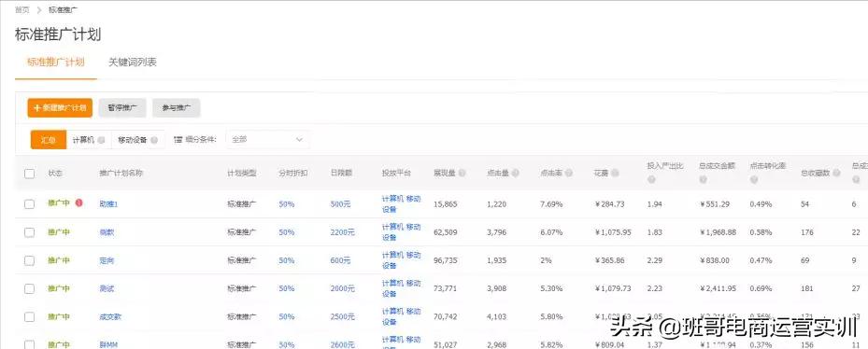Viewport: 868px width, 349px height.
Task: Tick the select-all checkbox in table header
Action: [x=29, y=174]
